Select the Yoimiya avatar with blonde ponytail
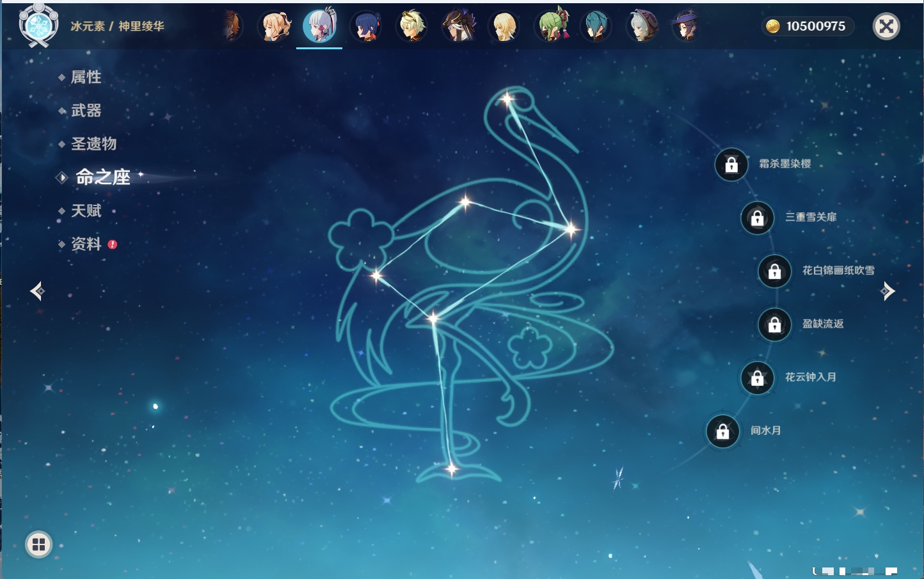This screenshot has height=579, width=924. tap(275, 26)
